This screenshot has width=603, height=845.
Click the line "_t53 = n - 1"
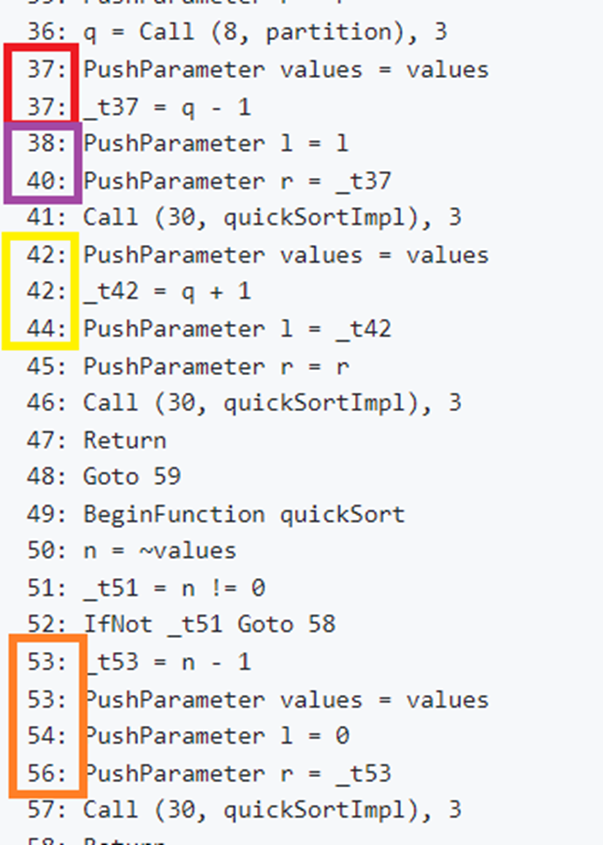coord(166,662)
